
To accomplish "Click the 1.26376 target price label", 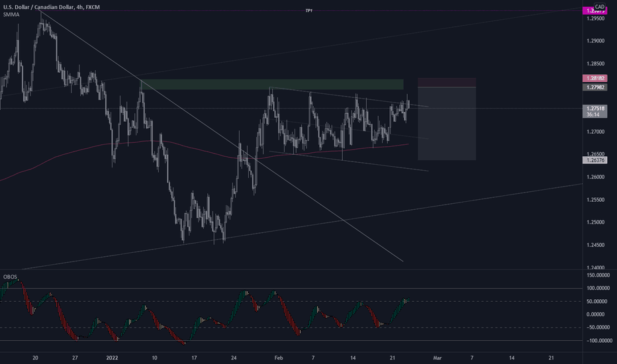I will [x=595, y=160].
